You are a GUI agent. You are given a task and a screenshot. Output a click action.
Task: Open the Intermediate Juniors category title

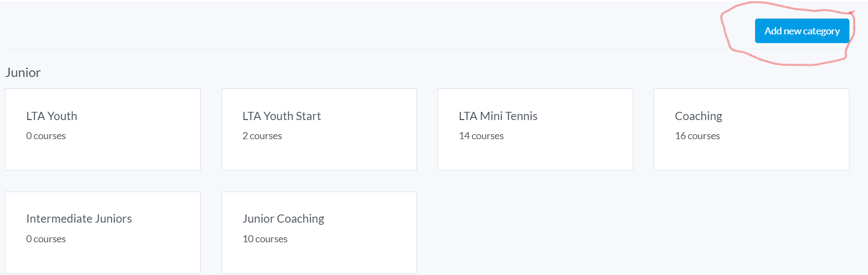(79, 219)
